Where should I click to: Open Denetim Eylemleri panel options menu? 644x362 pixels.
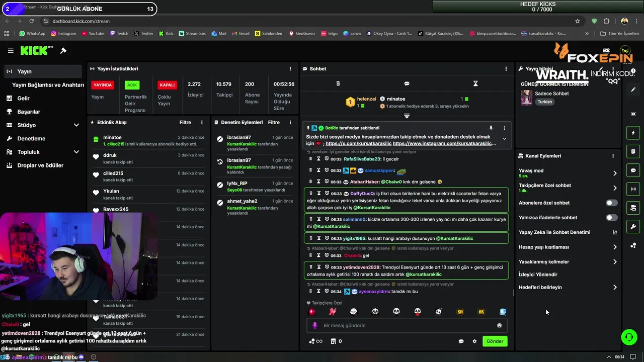tap(290, 122)
